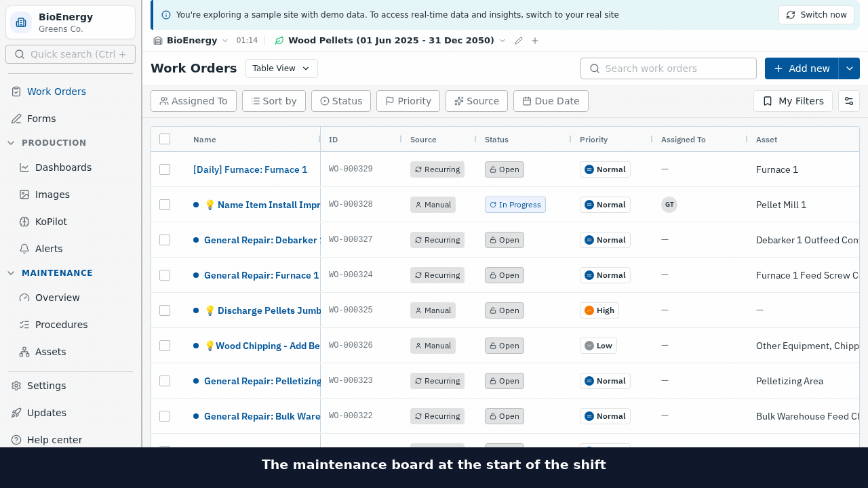
Task: Select the checkbox for WO-000327
Action: pyautogui.click(x=165, y=240)
